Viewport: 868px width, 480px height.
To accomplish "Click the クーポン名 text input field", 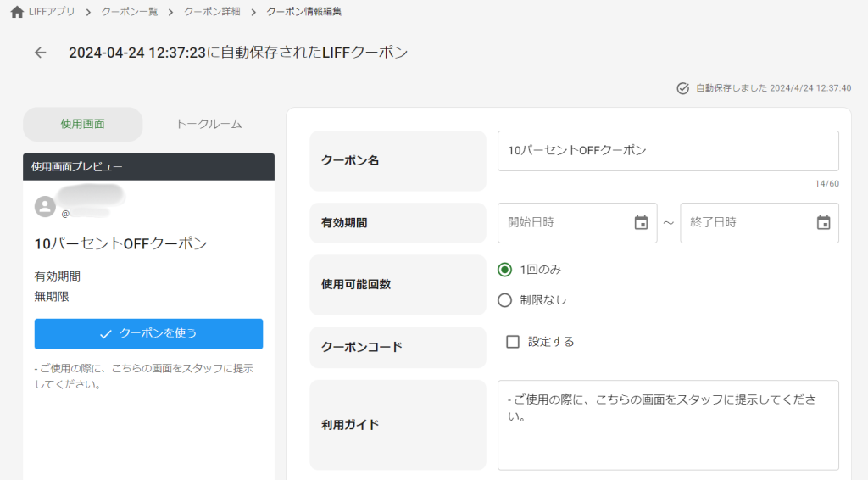I will tap(668, 151).
